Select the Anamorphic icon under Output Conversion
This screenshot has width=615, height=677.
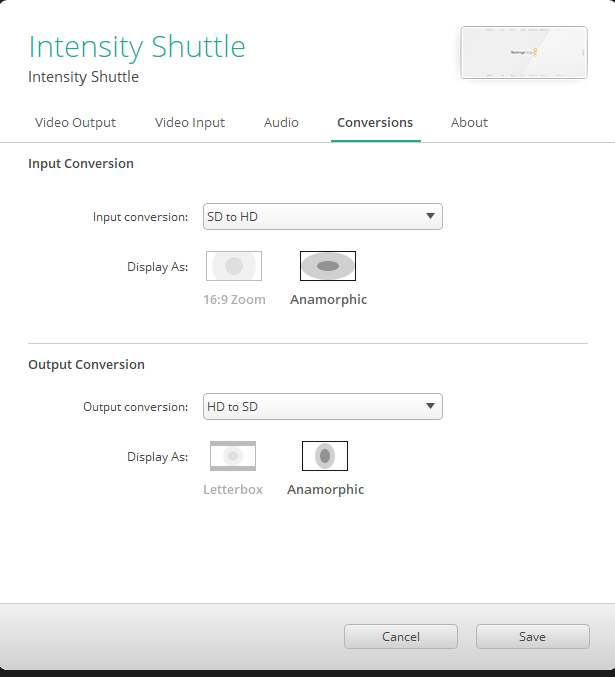[x=325, y=456]
